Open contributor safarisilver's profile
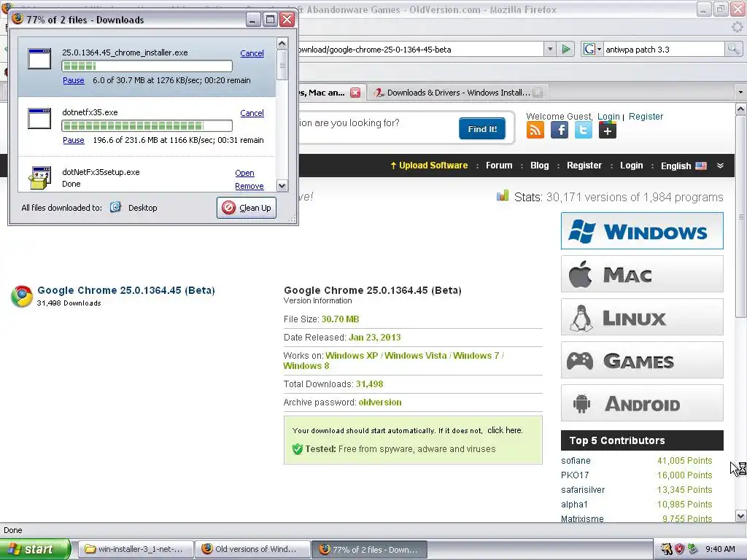 point(583,489)
